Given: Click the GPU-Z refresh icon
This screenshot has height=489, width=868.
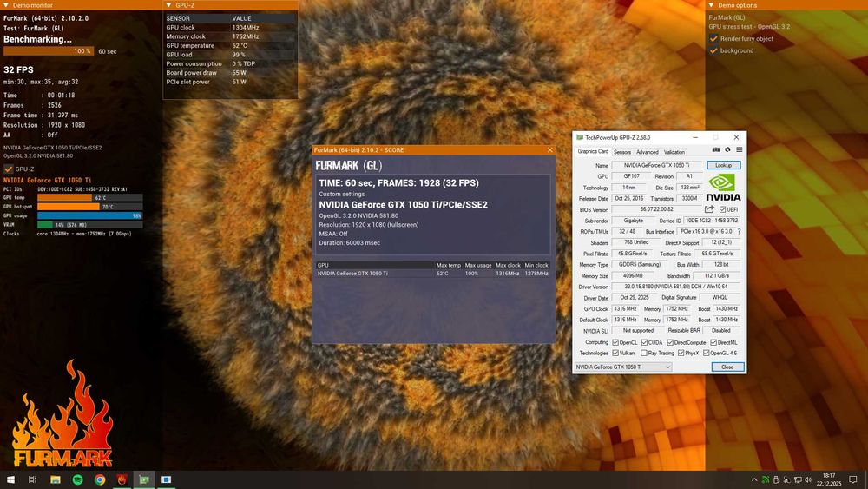Looking at the screenshot, I should coord(727,150).
